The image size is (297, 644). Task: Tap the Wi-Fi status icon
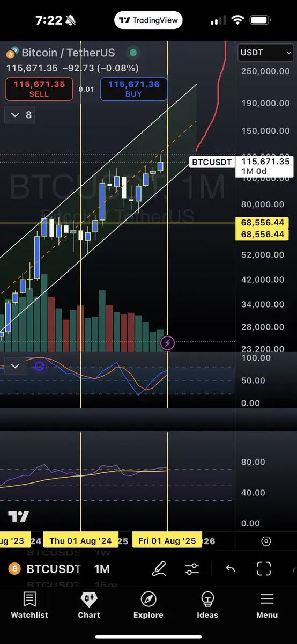(x=237, y=20)
